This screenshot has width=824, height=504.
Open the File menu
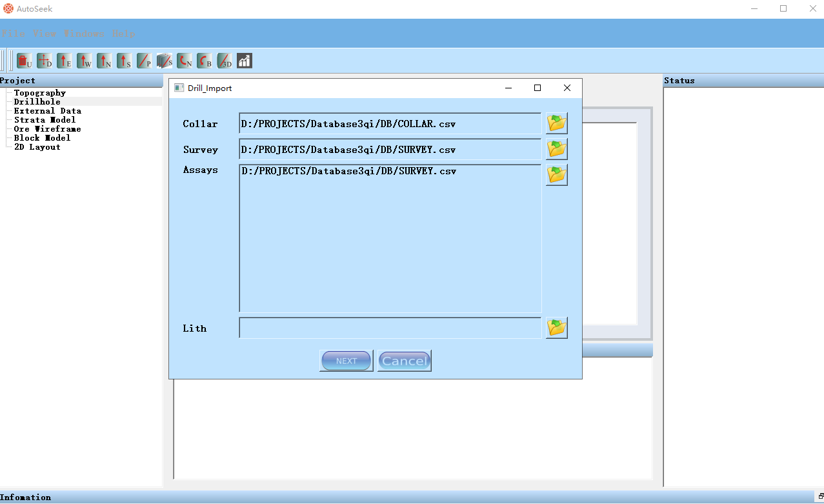pos(14,34)
